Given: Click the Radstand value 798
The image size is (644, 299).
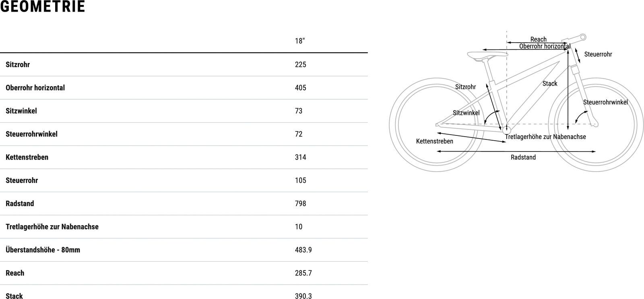Looking at the screenshot, I should (x=300, y=204).
